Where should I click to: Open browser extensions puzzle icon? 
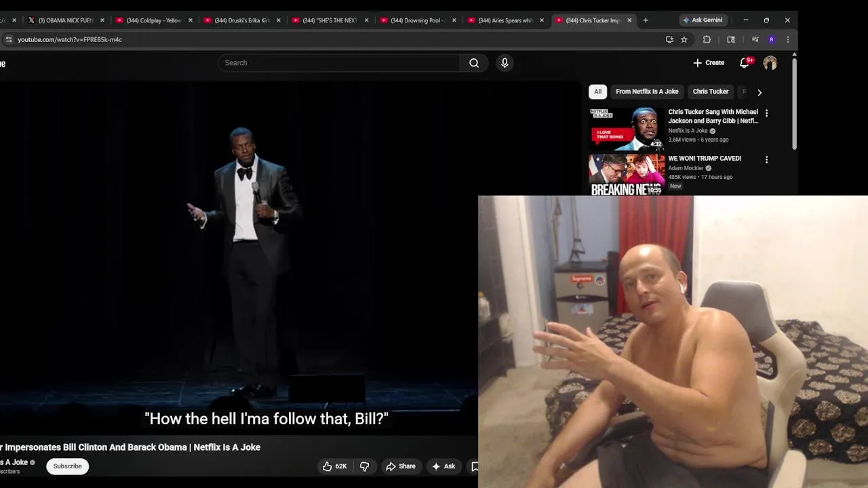pos(707,39)
